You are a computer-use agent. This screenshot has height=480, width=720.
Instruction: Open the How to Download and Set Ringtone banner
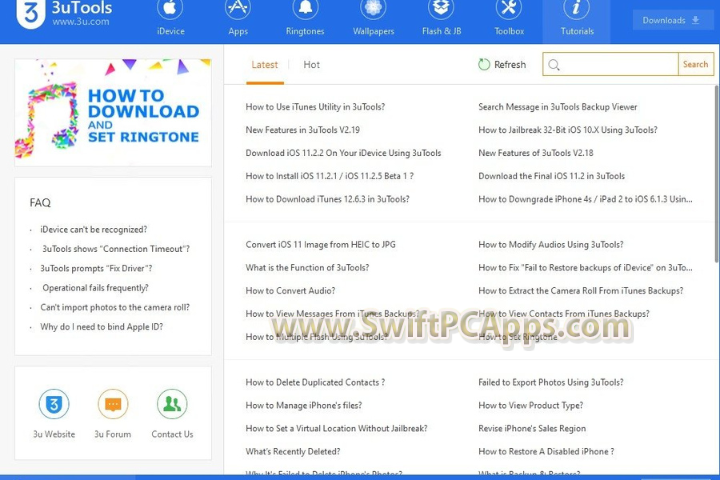click(x=113, y=112)
